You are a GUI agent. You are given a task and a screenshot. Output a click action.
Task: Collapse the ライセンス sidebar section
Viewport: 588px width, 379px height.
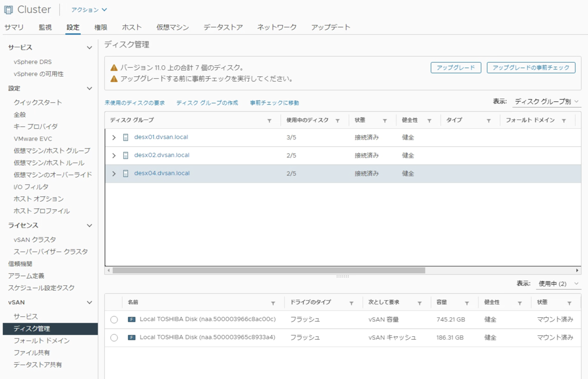[89, 226]
